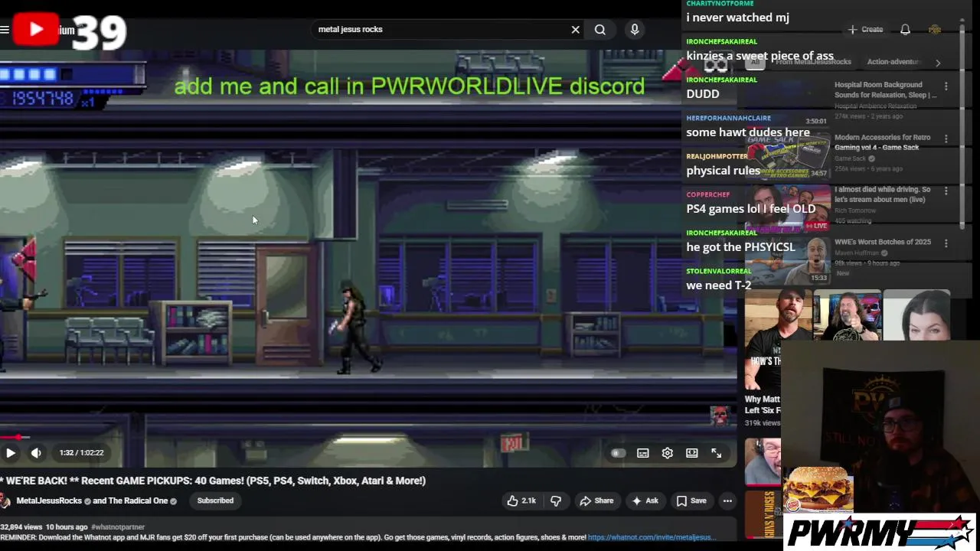
Task: Open the YouTube guide hamburger menu
Action: pyautogui.click(x=5, y=30)
